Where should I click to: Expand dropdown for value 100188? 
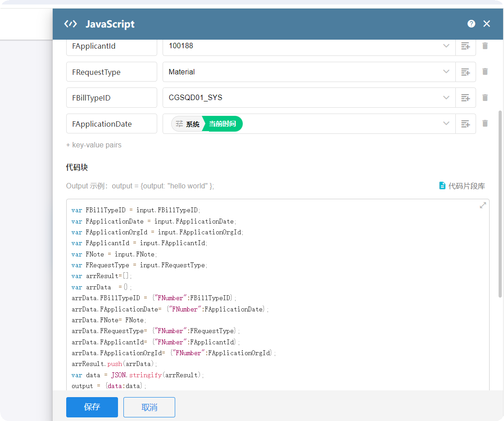point(446,46)
